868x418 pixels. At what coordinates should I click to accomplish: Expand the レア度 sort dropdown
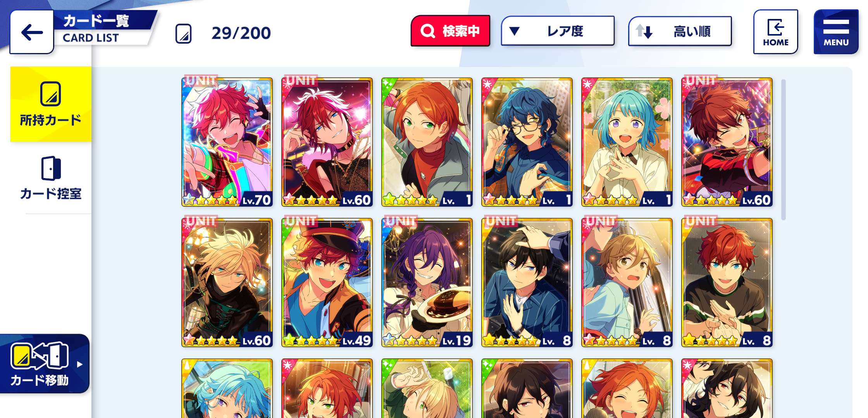(558, 31)
